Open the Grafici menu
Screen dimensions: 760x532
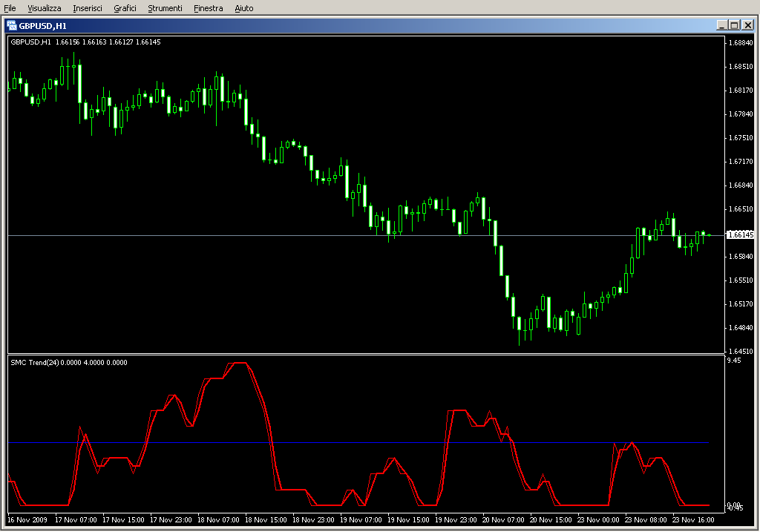click(x=125, y=8)
